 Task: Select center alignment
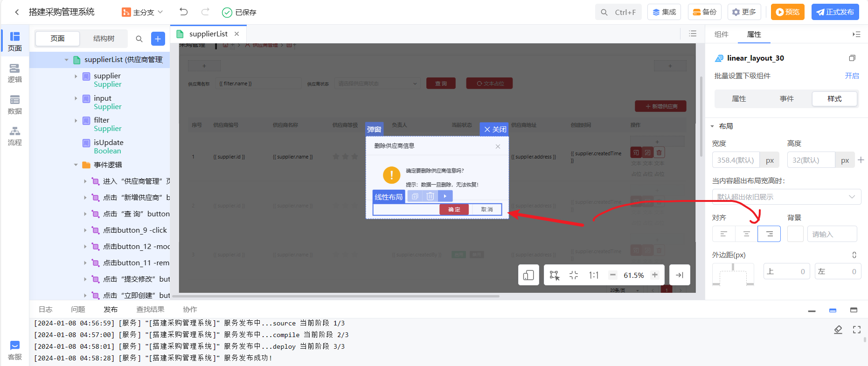click(x=747, y=234)
